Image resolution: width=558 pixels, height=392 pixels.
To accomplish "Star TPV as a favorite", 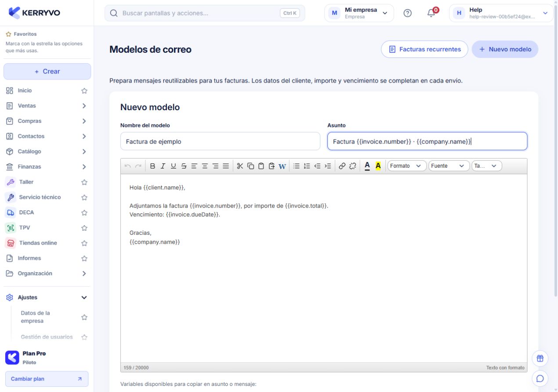I will pos(84,228).
